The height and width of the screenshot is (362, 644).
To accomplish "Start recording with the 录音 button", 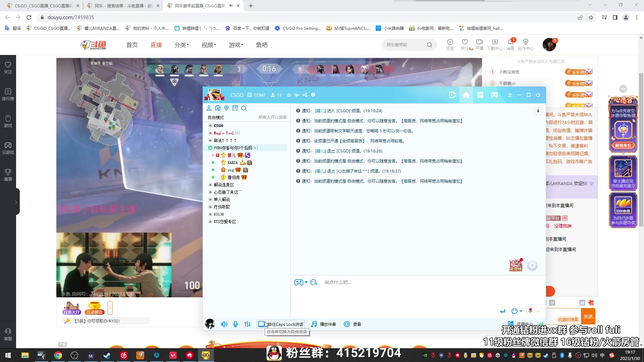I will coord(352,324).
